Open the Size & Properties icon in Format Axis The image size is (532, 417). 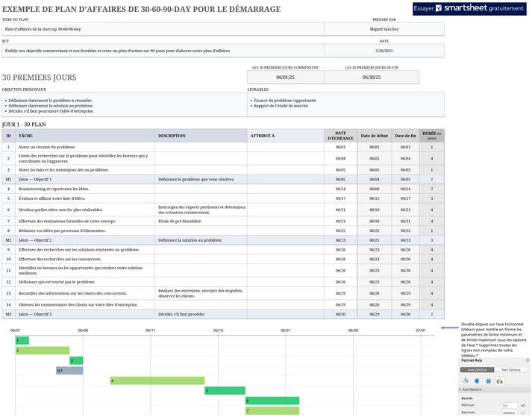[488, 380]
